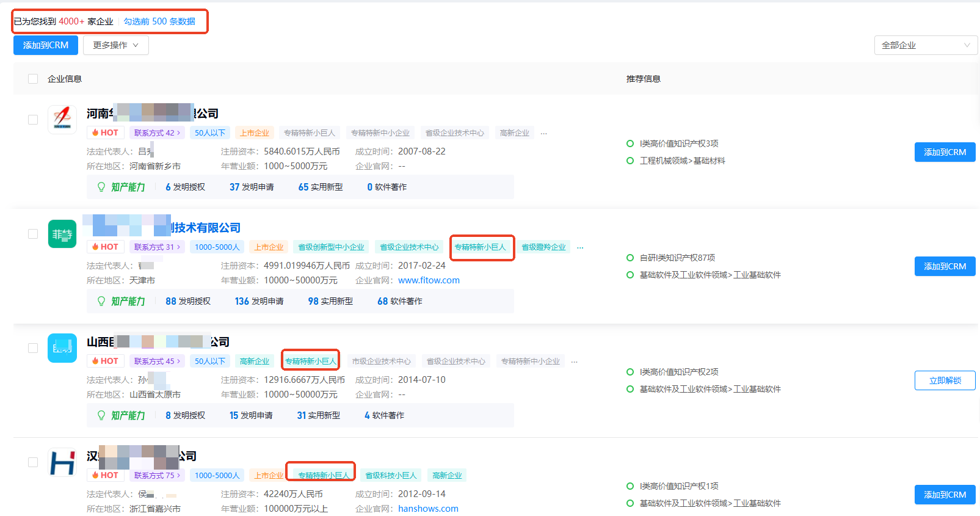Expand the 全部企业 filter dropdown
This screenshot has width=980, height=516.
(925, 45)
